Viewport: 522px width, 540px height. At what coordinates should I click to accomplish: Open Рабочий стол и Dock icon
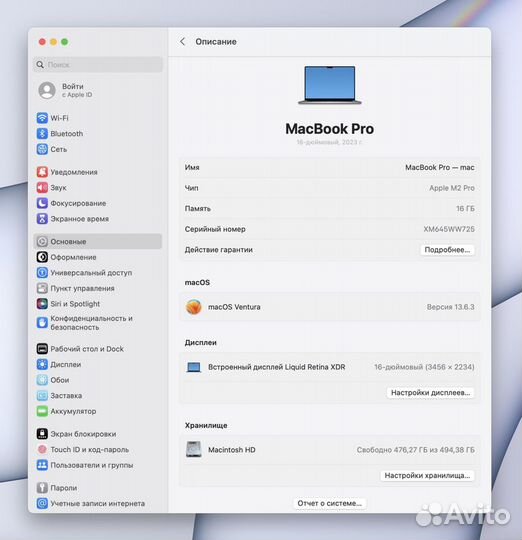pos(42,349)
